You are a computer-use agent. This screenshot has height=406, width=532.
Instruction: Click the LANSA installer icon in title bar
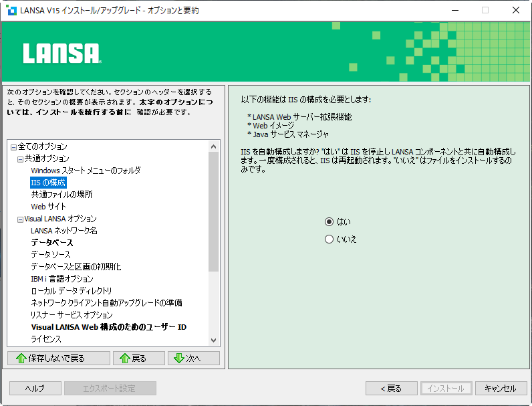(x=11, y=10)
